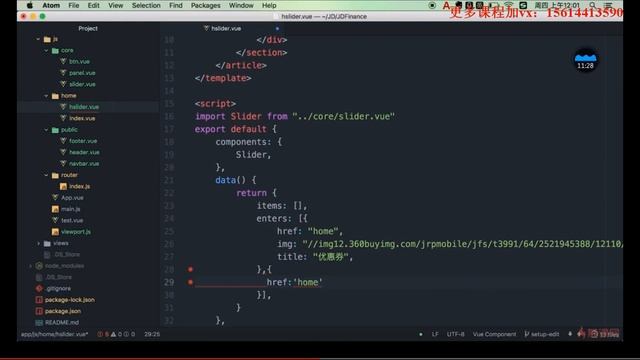640x360 pixels.
Task: Click cursor position 29:25 in status bar
Action: pyautogui.click(x=152, y=334)
